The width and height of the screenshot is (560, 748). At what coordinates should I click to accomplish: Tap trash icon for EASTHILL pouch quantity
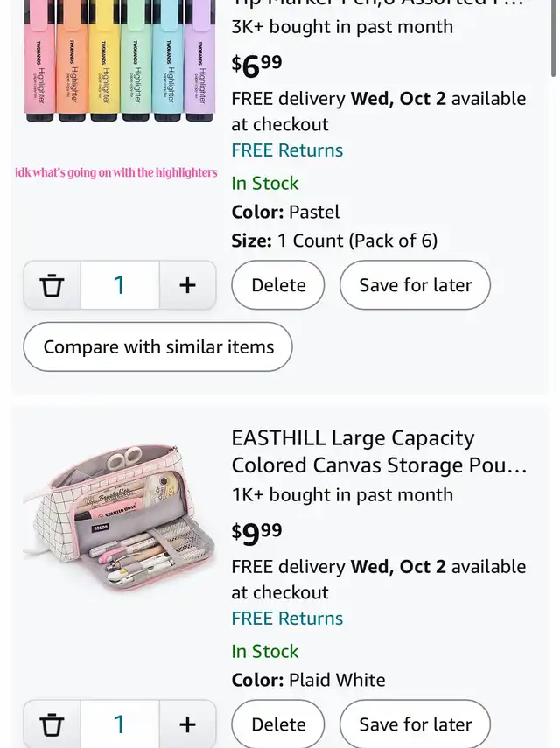click(52, 724)
